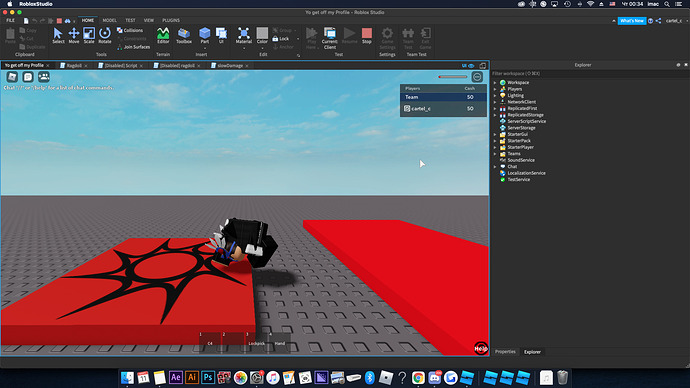The width and height of the screenshot is (690, 388).
Task: Toggle Current Client view switch
Action: [x=330, y=38]
